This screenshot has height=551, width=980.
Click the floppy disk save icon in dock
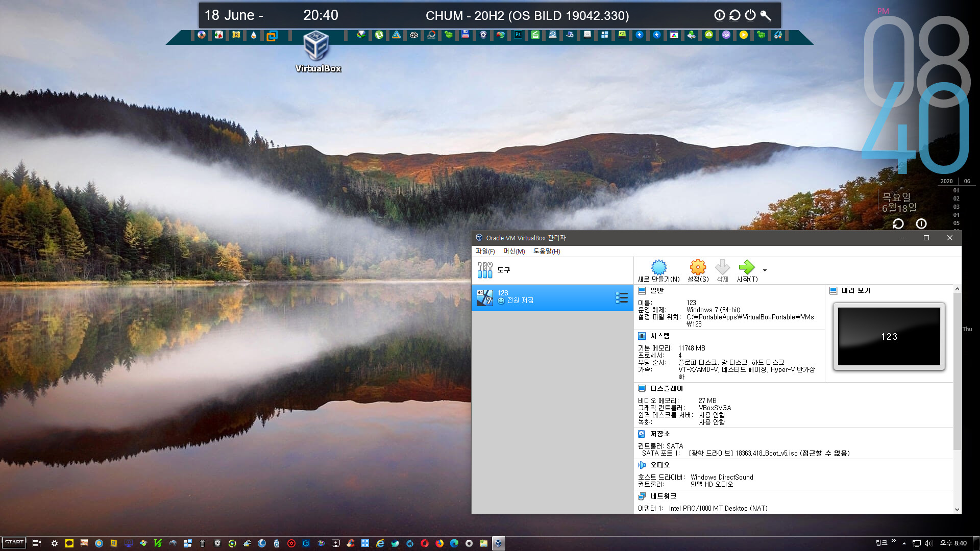tap(465, 35)
